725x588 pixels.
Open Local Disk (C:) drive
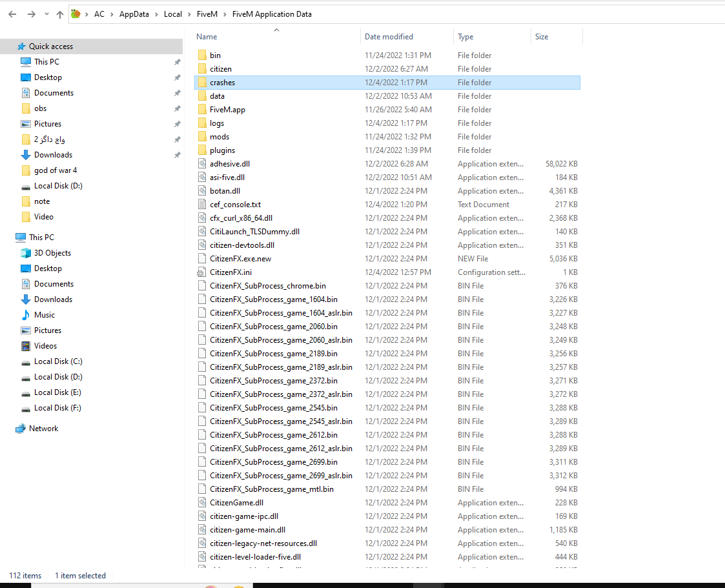58,361
